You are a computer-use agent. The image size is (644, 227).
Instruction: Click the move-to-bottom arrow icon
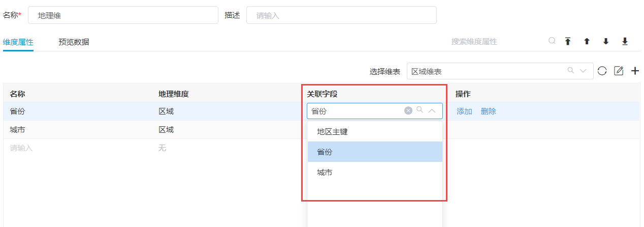[625, 41]
